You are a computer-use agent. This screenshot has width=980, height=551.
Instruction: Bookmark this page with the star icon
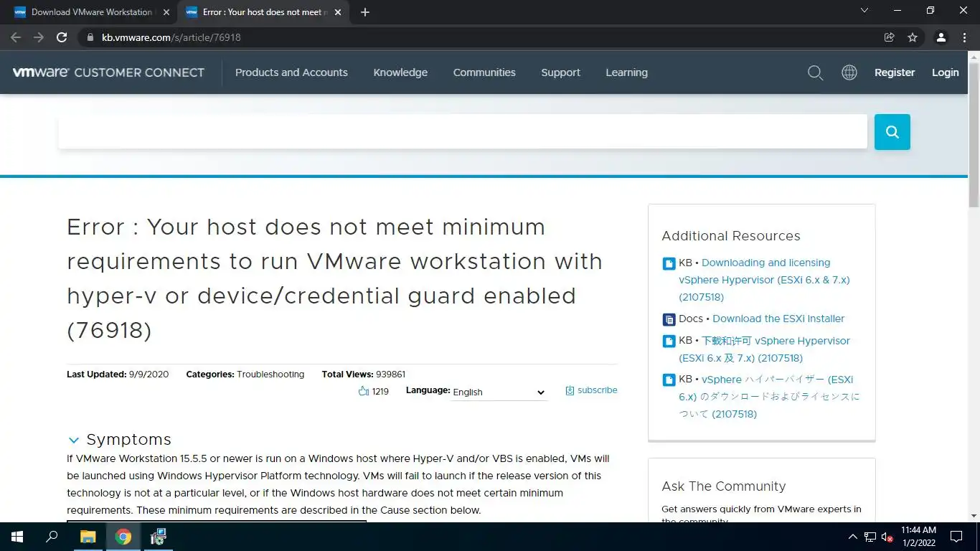[913, 37]
